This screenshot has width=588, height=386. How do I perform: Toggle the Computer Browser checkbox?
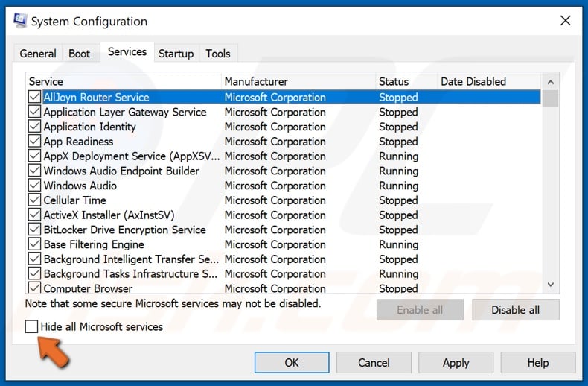pyautogui.click(x=34, y=288)
